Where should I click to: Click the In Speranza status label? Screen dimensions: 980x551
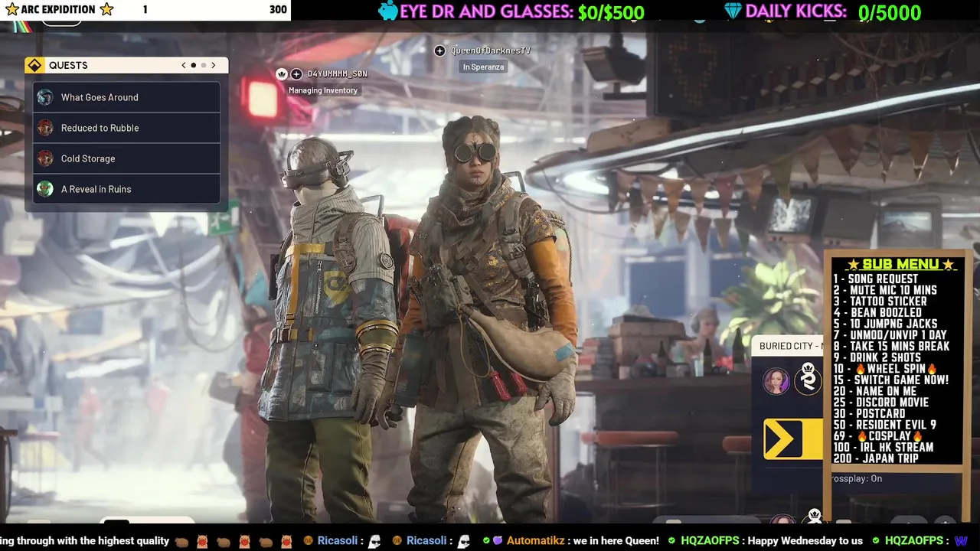click(483, 67)
